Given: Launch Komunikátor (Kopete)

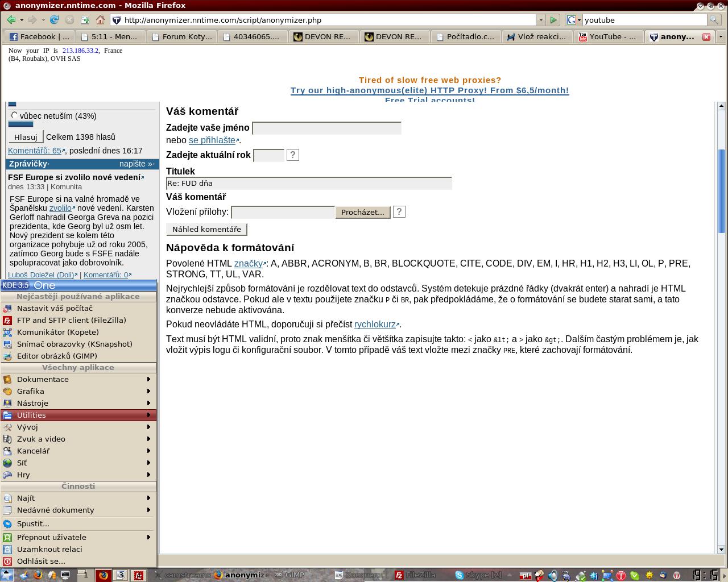Looking at the screenshot, I should 78,332.
